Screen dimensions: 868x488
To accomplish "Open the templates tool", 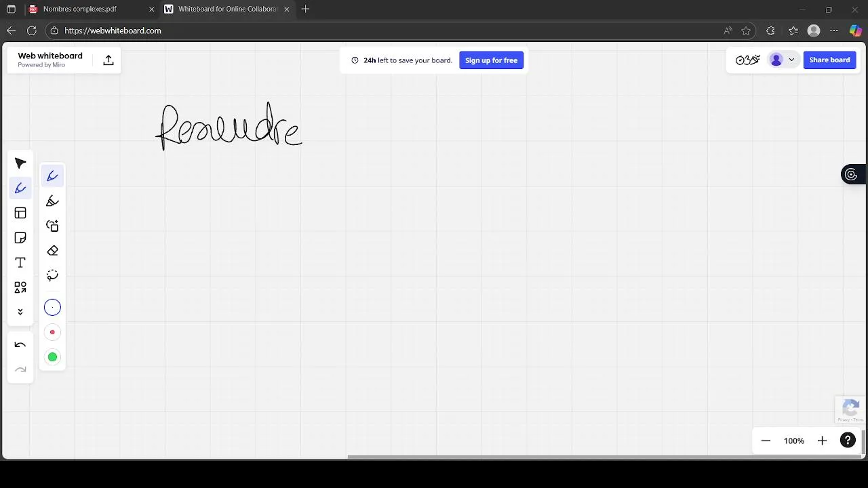I will (20, 213).
